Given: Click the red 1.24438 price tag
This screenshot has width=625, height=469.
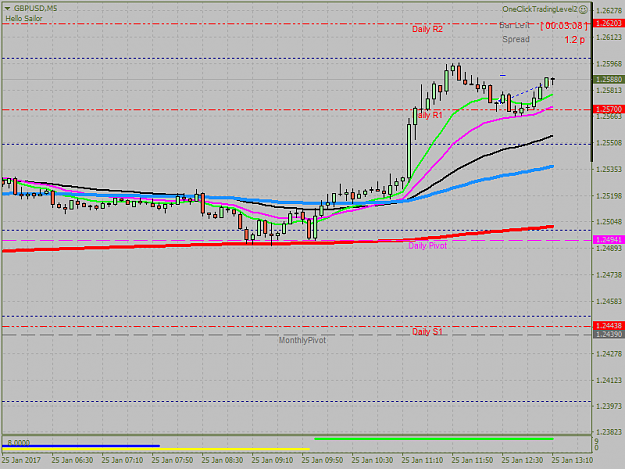Looking at the screenshot, I should (609, 326).
